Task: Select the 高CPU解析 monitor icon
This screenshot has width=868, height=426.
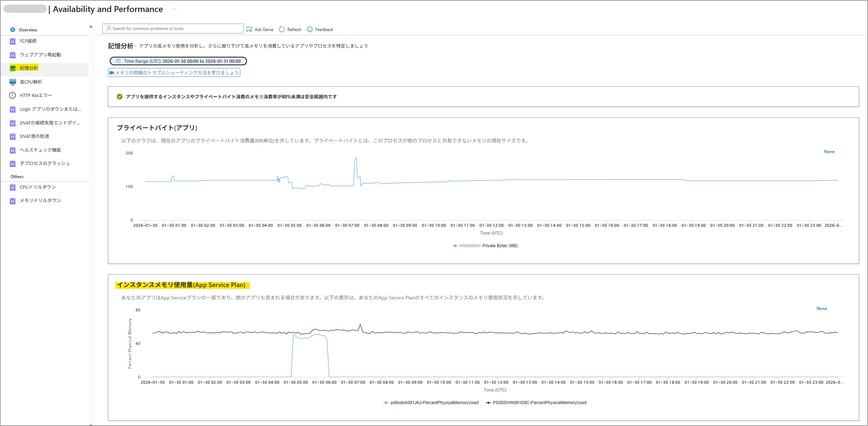Action: [13, 82]
